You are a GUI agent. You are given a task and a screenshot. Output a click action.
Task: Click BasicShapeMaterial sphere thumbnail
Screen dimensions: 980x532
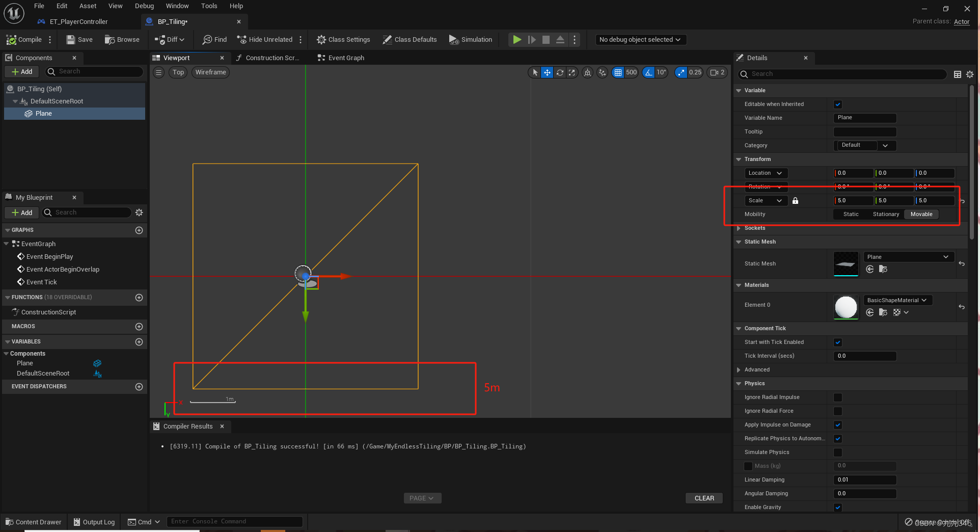tap(846, 307)
